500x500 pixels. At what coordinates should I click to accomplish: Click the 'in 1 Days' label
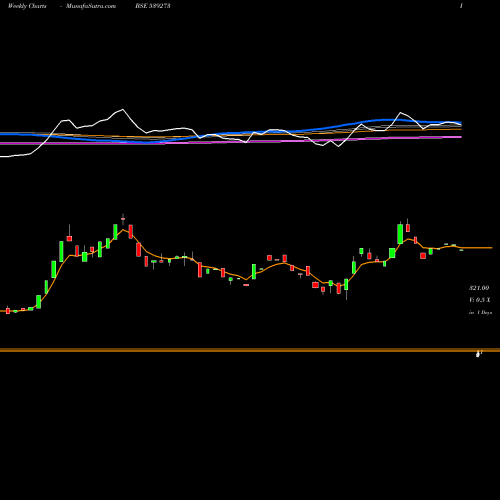(x=480, y=313)
